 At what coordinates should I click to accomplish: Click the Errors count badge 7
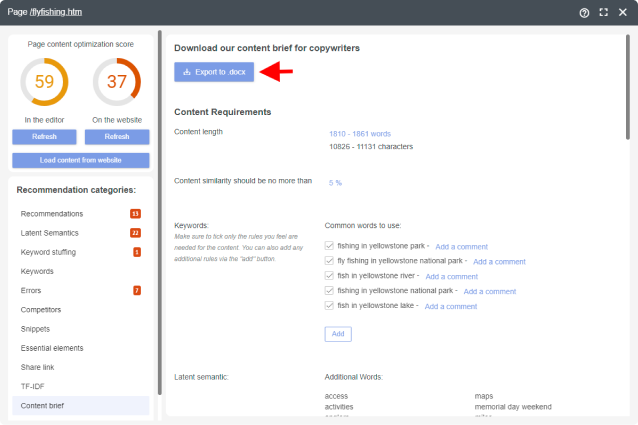pos(137,291)
